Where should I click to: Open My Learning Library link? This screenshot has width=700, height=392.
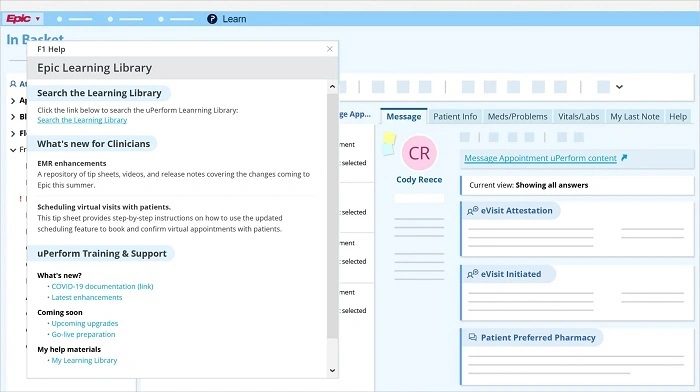click(x=84, y=360)
